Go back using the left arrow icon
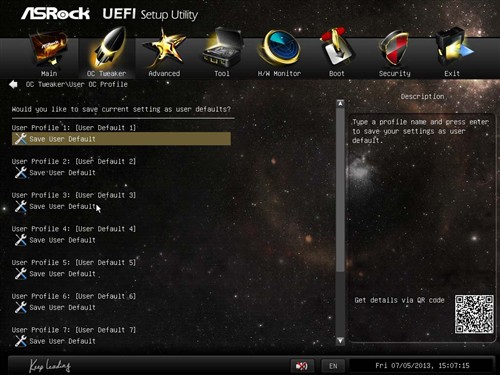The height and width of the screenshot is (375, 500). click(x=13, y=84)
